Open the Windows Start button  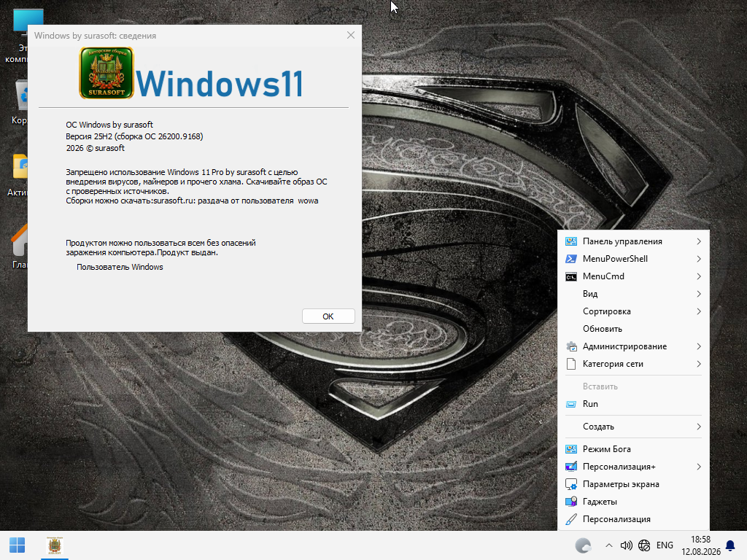click(18, 545)
